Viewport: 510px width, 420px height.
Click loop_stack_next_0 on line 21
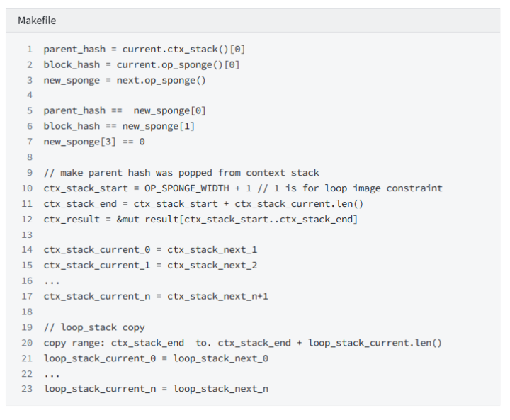coord(220,358)
